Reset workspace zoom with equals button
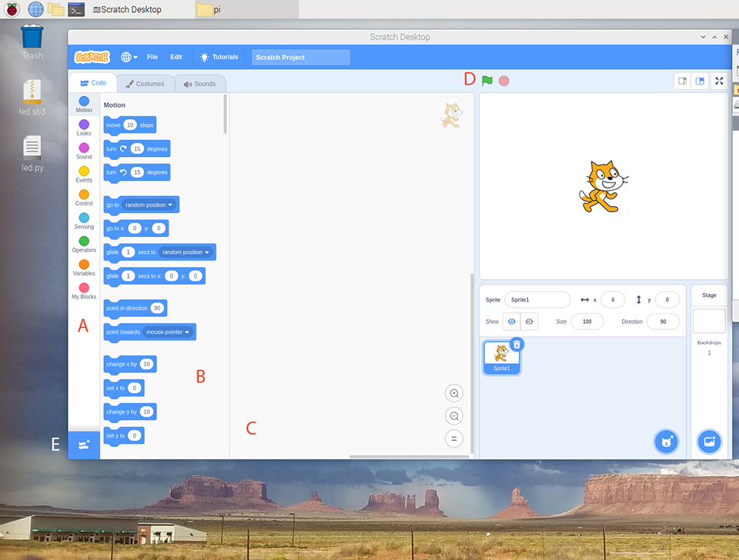 pyautogui.click(x=454, y=438)
